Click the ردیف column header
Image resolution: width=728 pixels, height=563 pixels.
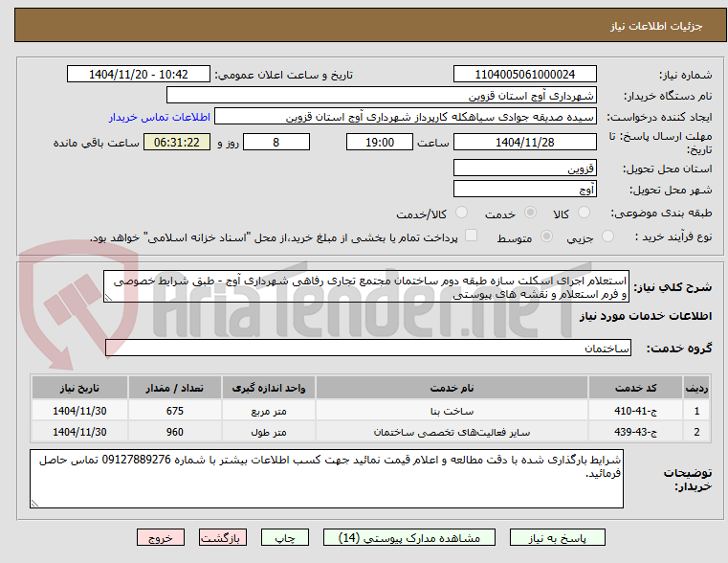696,388
